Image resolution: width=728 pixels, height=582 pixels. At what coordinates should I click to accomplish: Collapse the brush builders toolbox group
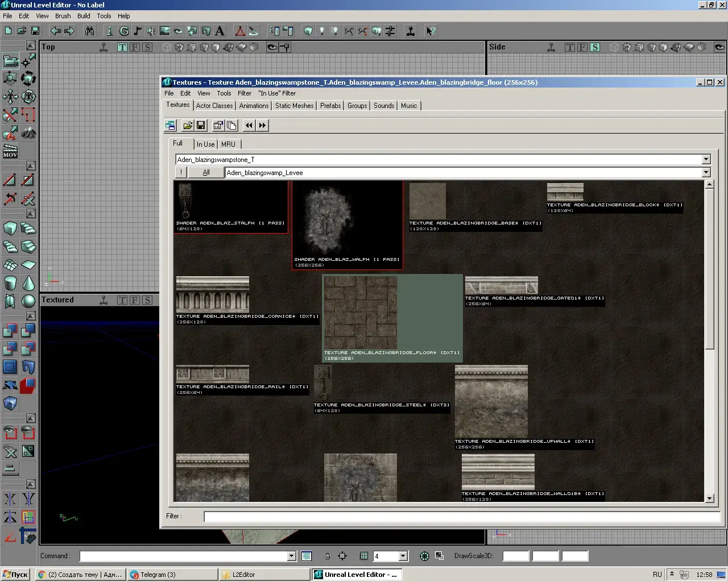click(31, 213)
